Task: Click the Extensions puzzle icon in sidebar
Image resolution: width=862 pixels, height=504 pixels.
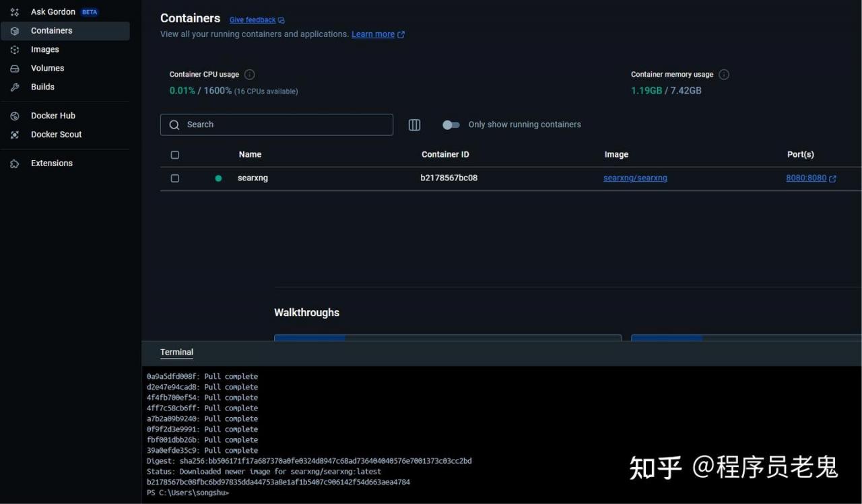Action: (x=15, y=164)
